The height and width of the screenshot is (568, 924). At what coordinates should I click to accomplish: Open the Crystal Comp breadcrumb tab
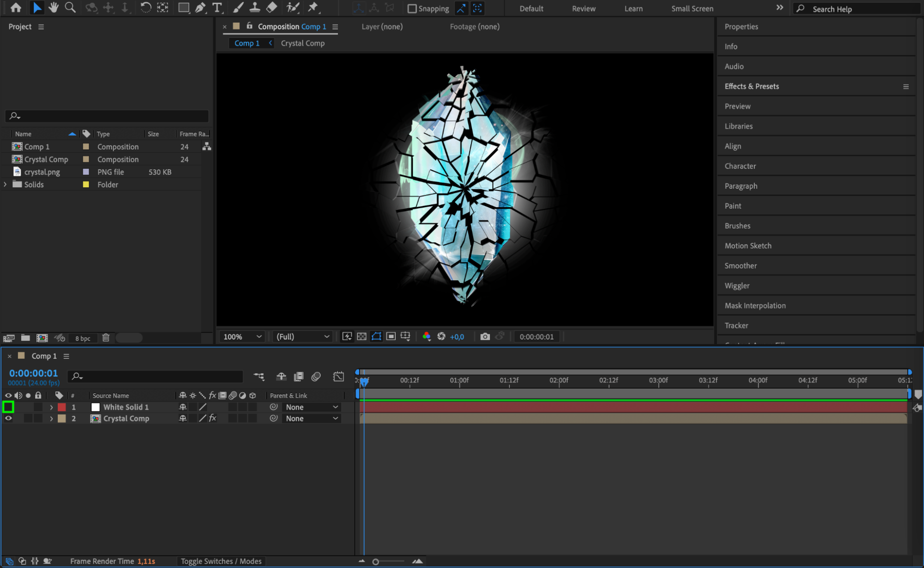[303, 43]
